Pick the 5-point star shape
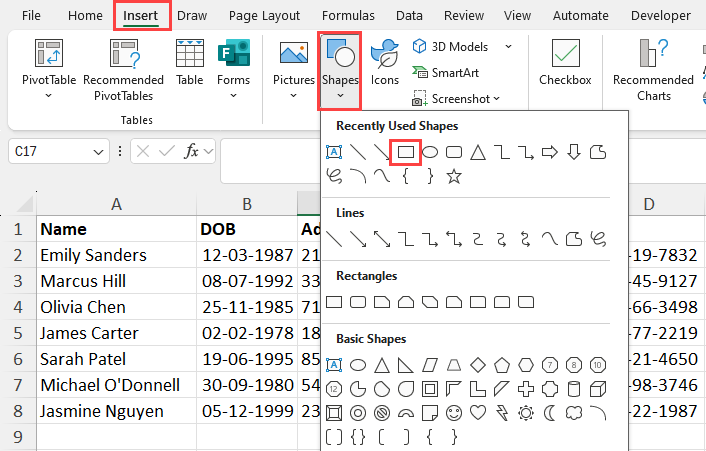Image resolution: width=706 pixels, height=451 pixels. [454, 176]
